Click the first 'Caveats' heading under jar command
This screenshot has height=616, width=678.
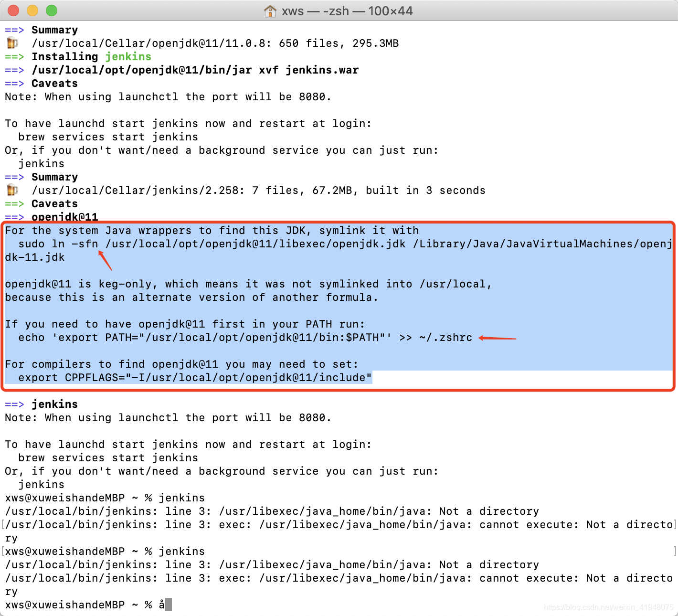click(x=54, y=83)
